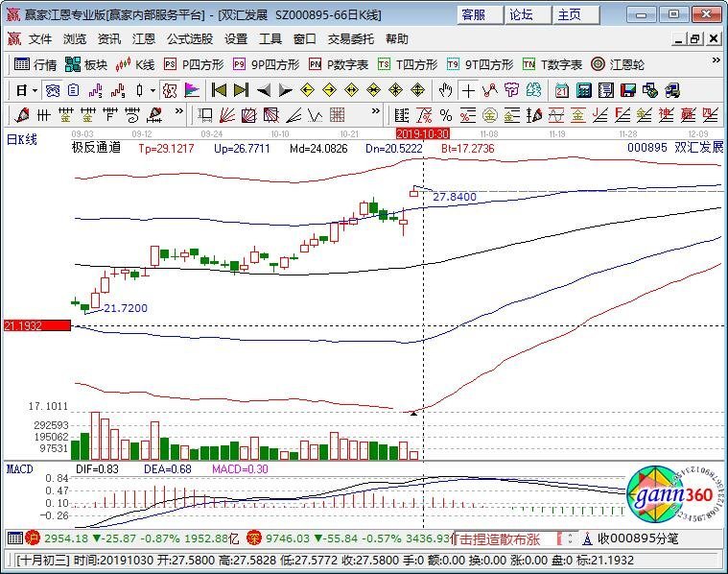Toggle the crosshair cursor tool
Screen dimensions: 728x574
pos(468,90)
